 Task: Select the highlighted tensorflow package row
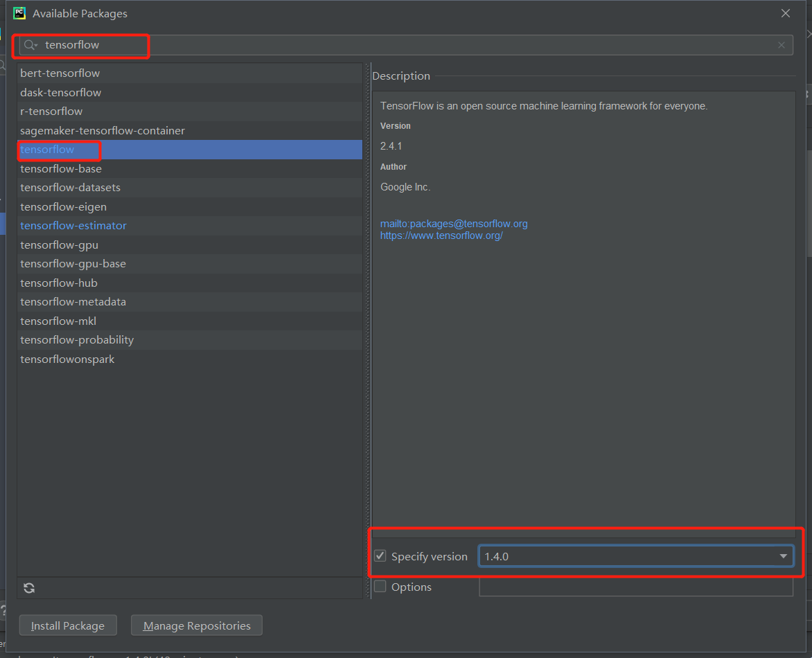point(190,150)
